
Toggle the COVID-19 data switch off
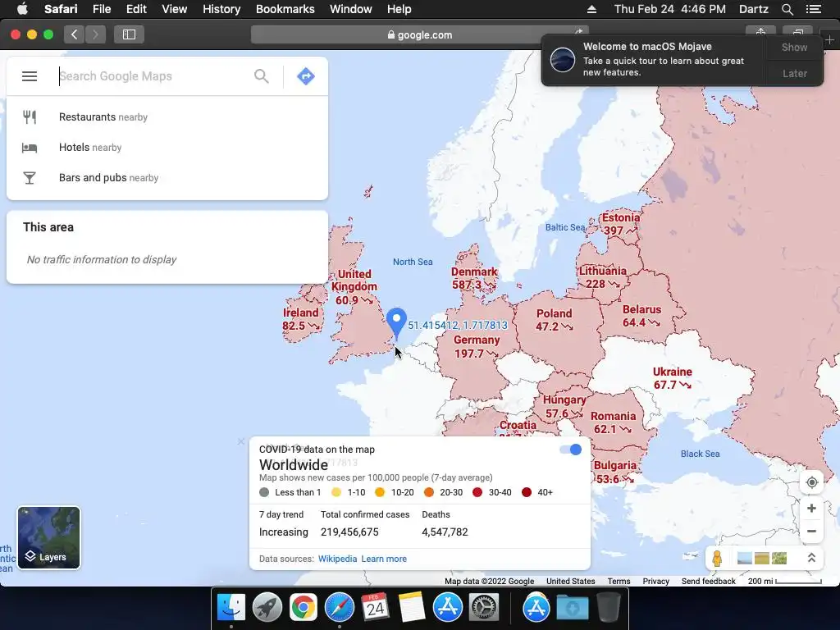pos(571,450)
